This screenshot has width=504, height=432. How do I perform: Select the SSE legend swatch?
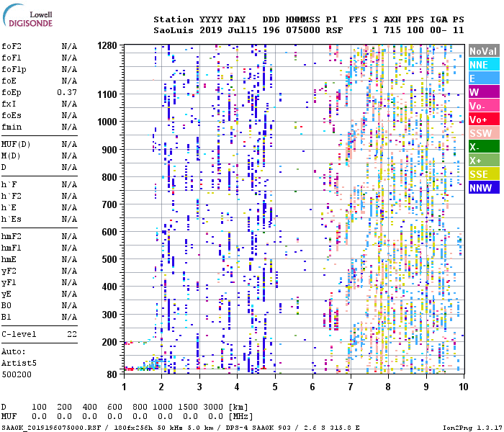click(x=484, y=174)
